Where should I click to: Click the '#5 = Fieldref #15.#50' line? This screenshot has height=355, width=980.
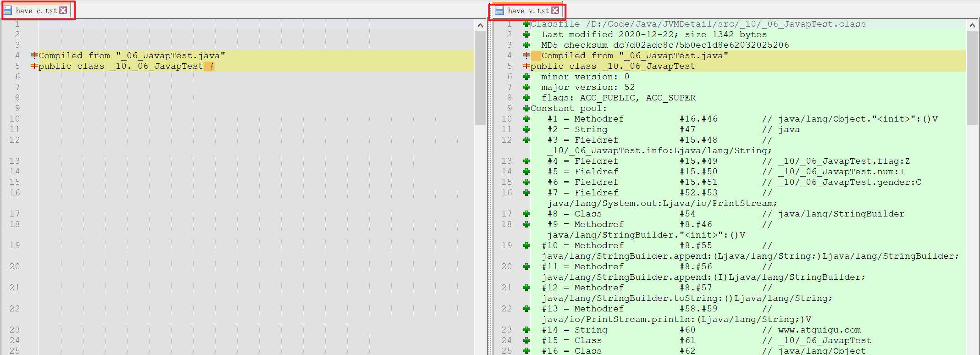(x=726, y=172)
